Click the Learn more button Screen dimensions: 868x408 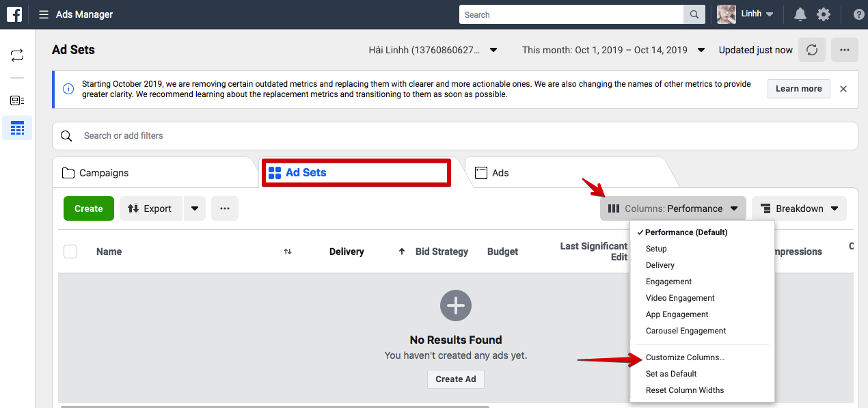coord(799,89)
